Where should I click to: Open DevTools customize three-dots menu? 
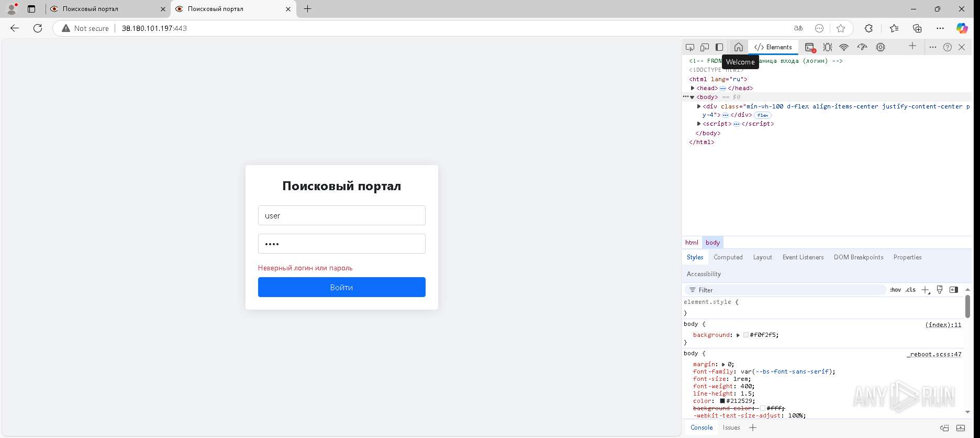933,47
